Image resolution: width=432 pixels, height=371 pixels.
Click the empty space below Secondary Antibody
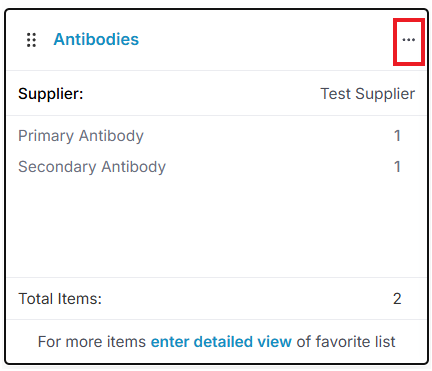coord(216,227)
